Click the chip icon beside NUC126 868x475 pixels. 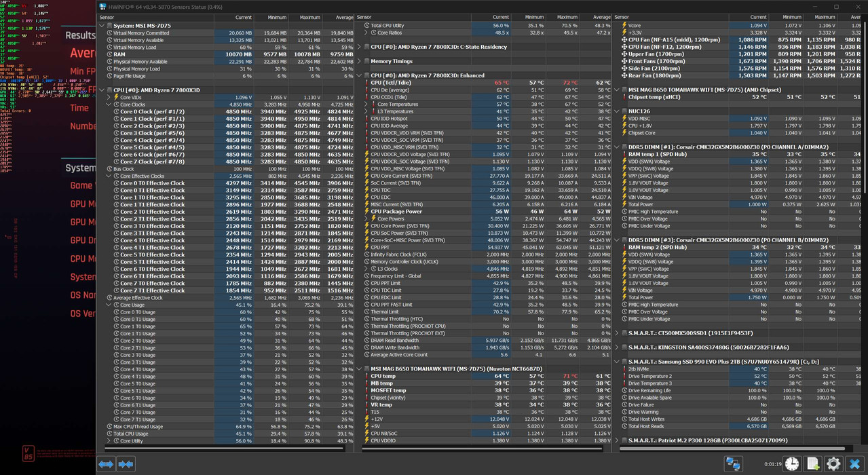coord(624,111)
